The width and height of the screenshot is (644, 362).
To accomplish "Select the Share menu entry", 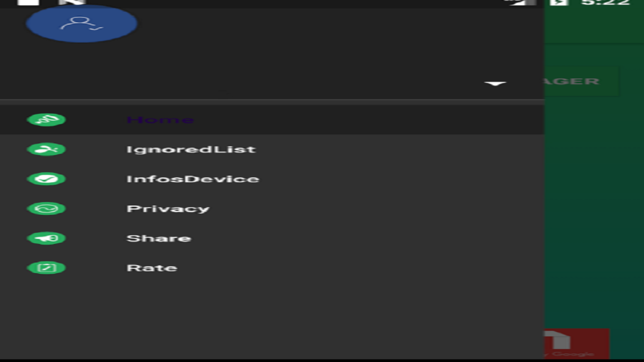I will tap(159, 238).
